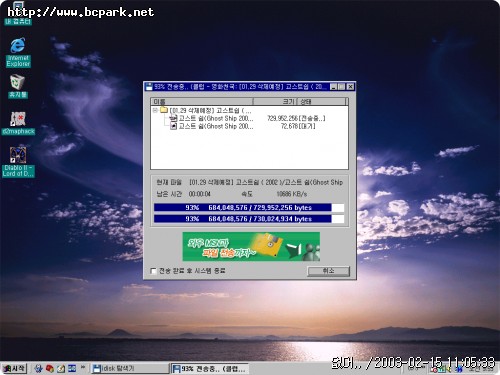Viewport: 500px width, 375px height.
Task: Click the lower progress bar showing 730,024,934 bytes
Action: [x=249, y=219]
